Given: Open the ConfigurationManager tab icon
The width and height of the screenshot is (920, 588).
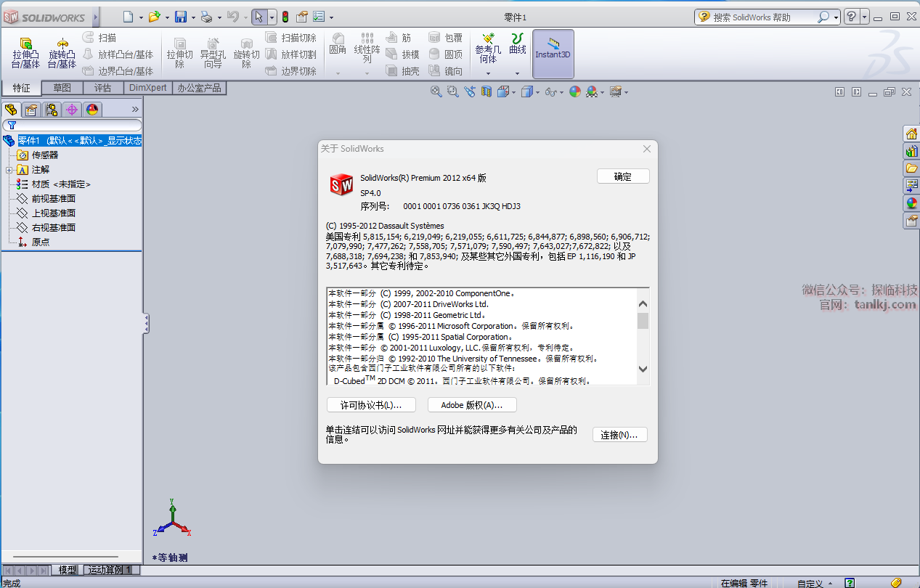Looking at the screenshot, I should (51, 110).
